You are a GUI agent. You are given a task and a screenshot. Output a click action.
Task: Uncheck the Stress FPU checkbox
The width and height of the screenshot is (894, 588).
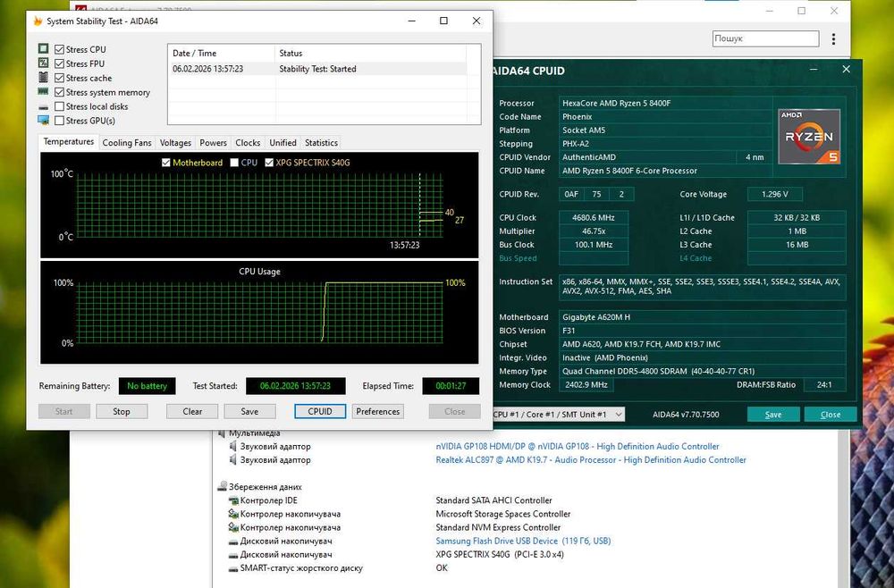click(x=59, y=63)
